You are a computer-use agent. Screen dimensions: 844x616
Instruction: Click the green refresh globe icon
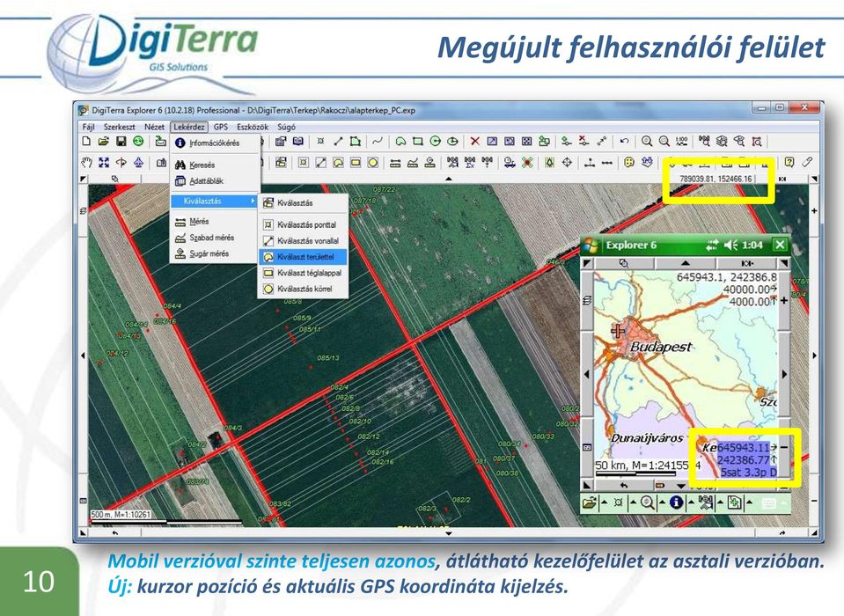tap(138, 142)
